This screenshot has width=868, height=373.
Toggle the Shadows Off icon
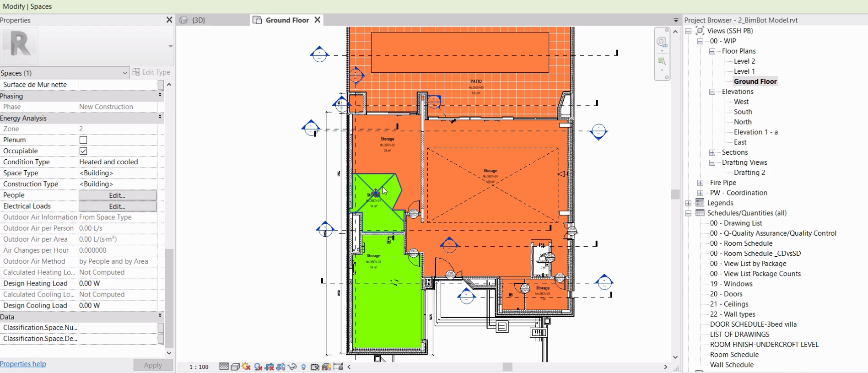(x=258, y=367)
